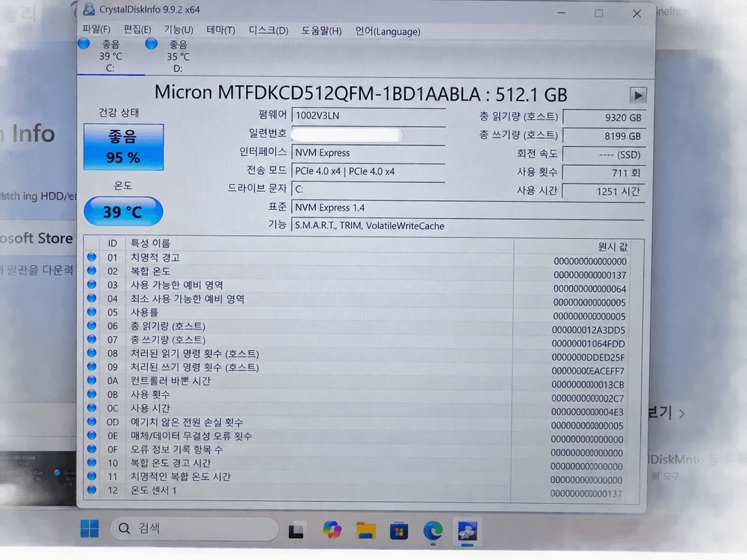
Task: Click the interface field NVM Express
Action: [368, 153]
